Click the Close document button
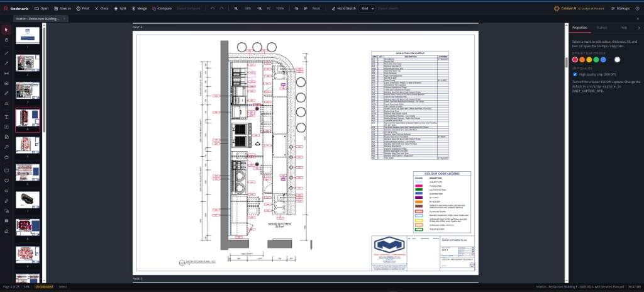 coord(101,8)
